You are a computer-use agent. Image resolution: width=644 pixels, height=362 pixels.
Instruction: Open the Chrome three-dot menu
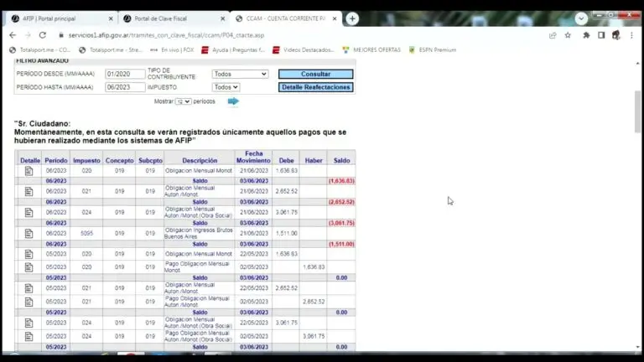(631, 35)
